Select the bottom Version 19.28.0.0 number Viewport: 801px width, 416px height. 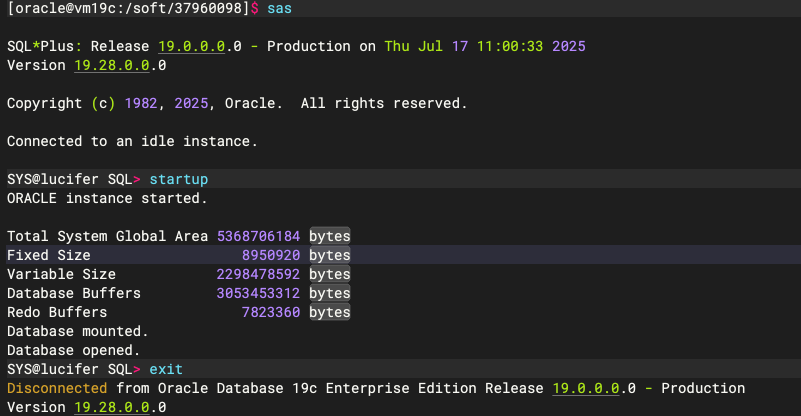[112, 407]
